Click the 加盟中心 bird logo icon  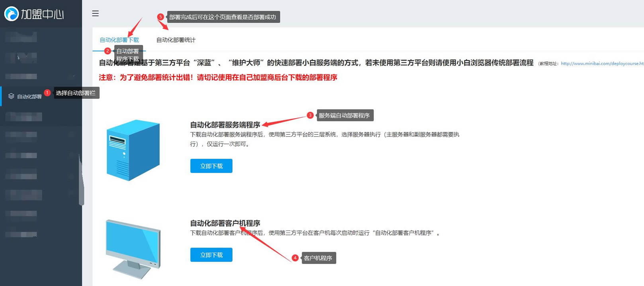[x=12, y=14]
